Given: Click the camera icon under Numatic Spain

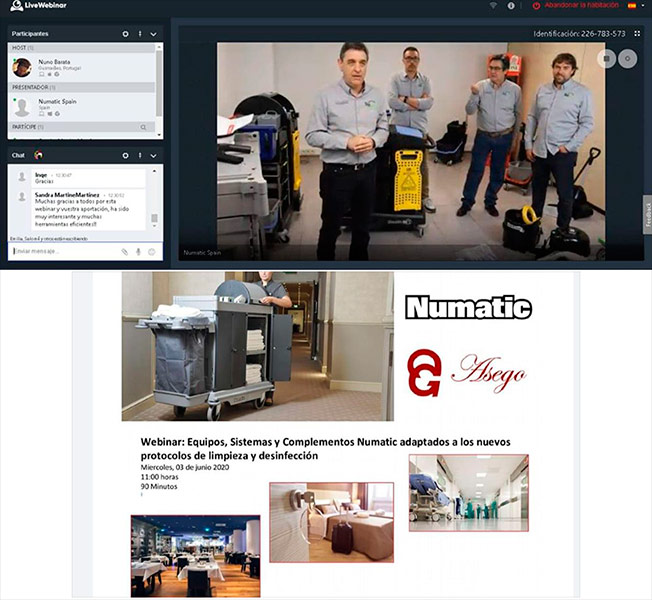Looking at the screenshot, I should (49, 114).
